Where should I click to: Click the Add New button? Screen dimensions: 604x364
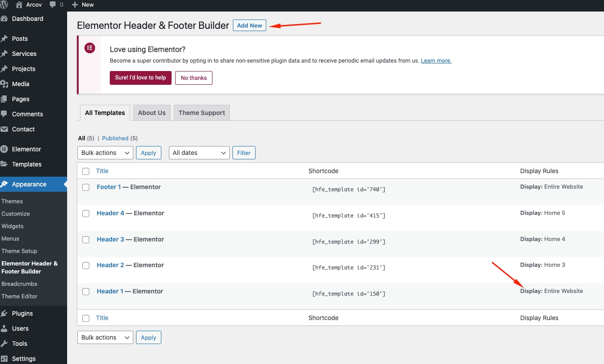[249, 25]
